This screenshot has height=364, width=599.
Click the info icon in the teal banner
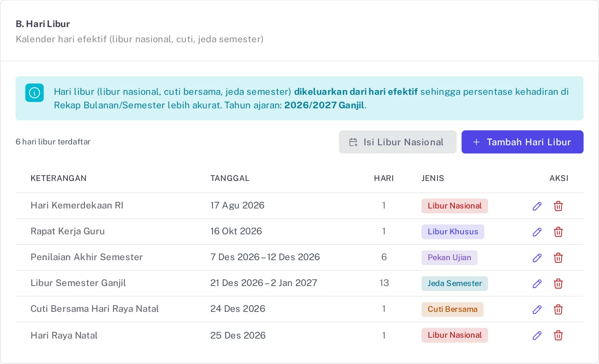(x=35, y=93)
